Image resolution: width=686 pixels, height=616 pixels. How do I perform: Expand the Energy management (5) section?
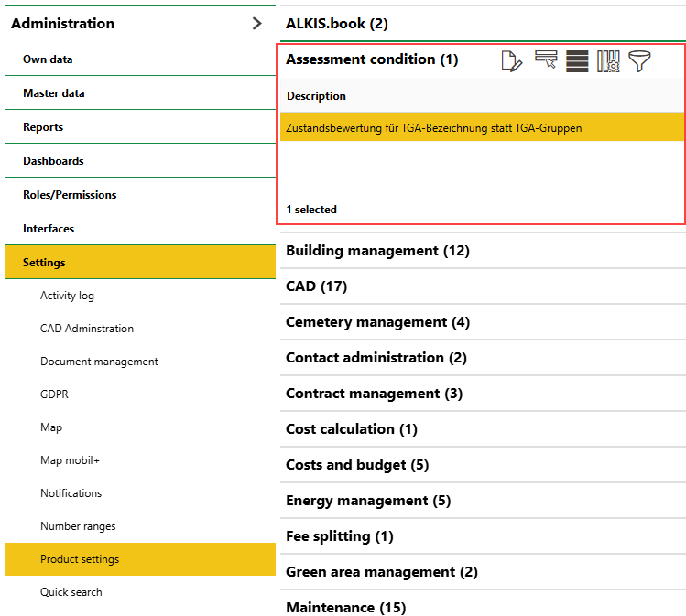pos(367,501)
